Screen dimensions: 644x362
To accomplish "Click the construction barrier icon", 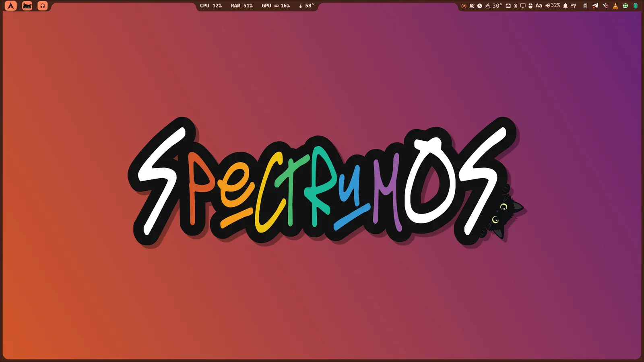I will coord(574,6).
